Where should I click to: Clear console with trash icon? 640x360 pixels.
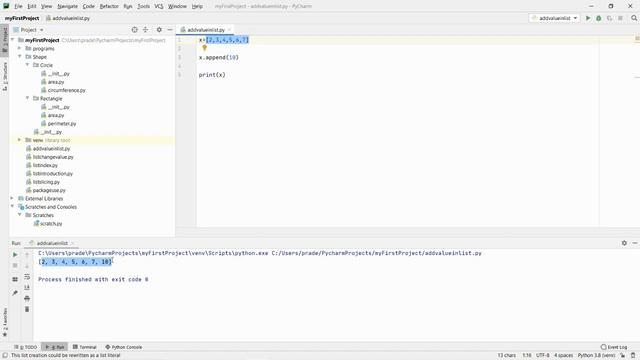[x=27, y=309]
